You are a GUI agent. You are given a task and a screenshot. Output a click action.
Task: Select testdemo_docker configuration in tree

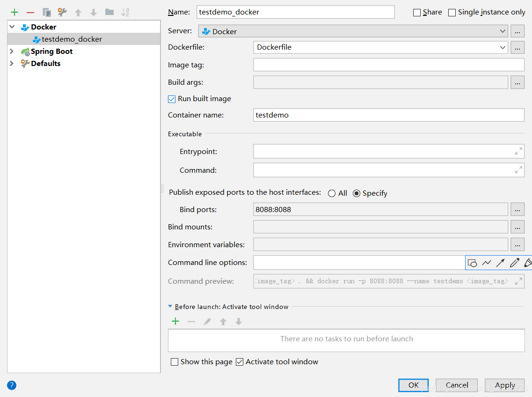[x=72, y=39]
